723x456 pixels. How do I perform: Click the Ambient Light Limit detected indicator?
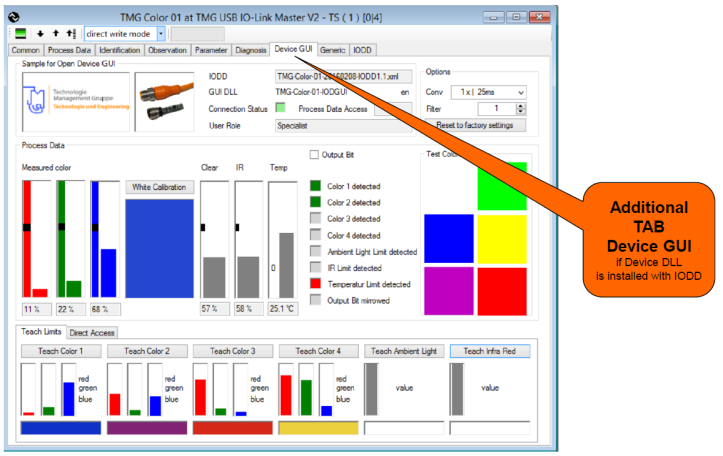tap(315, 251)
